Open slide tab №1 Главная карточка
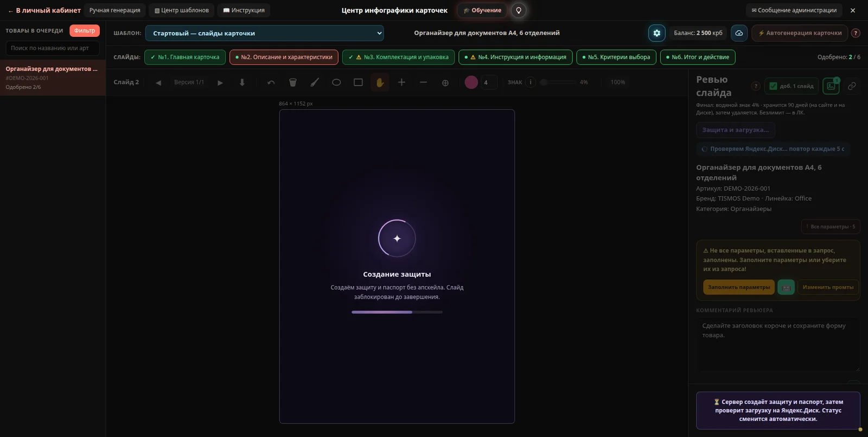Screen dimensions: 868x437 coord(185,57)
